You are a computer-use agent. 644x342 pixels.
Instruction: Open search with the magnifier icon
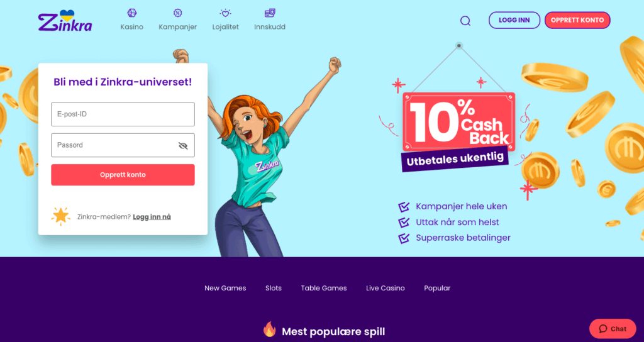(465, 21)
